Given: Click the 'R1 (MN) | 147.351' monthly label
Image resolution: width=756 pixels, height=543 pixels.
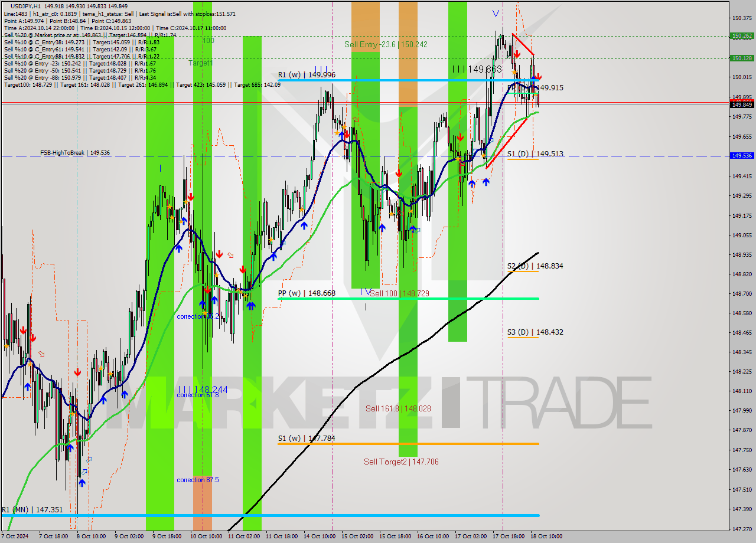Looking at the screenshot, I should coord(31,509).
